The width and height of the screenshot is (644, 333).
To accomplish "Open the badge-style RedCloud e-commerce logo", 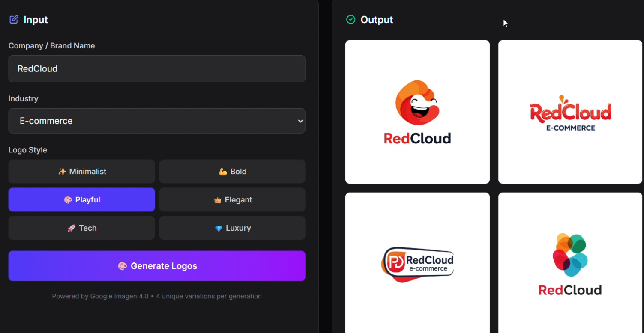I will coord(417,263).
